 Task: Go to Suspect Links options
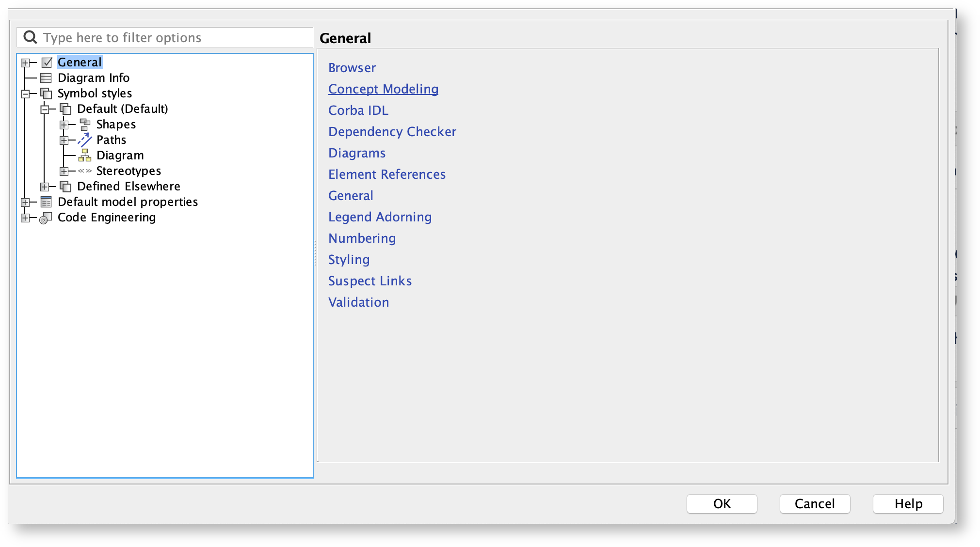370,281
